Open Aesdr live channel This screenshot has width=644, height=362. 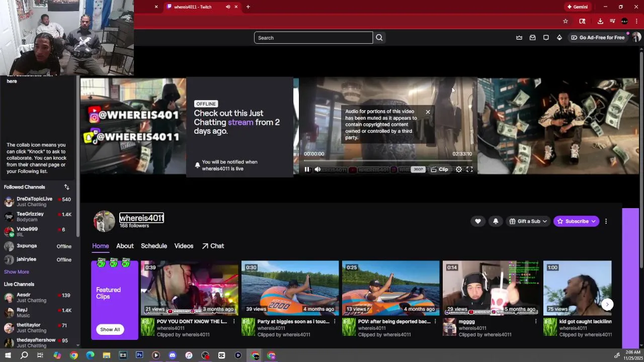click(x=39, y=297)
